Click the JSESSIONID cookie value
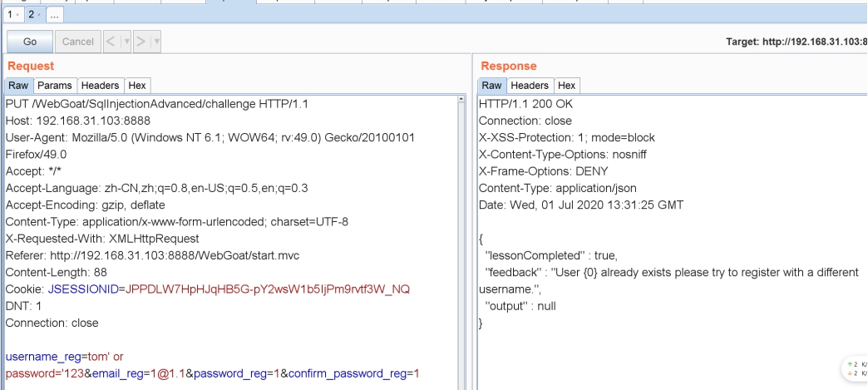 (268, 289)
